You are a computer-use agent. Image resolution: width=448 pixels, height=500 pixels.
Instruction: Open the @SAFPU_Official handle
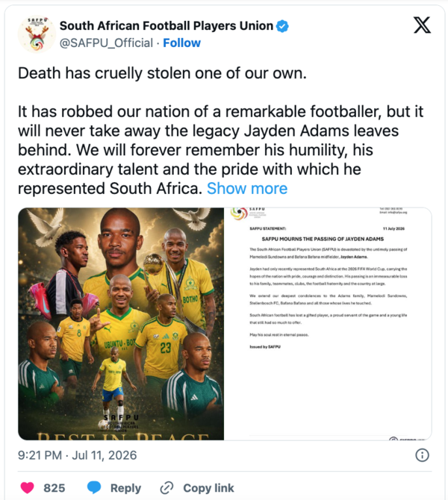coord(106,43)
